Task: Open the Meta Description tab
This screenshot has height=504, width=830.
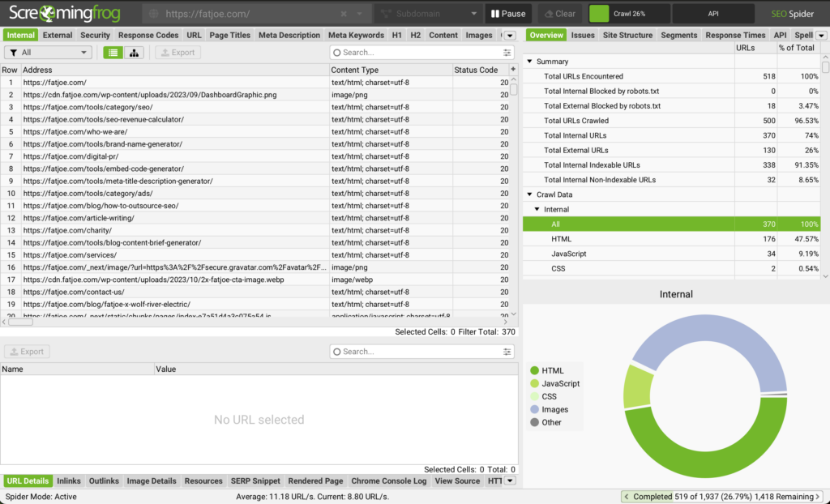Action: pos(289,35)
